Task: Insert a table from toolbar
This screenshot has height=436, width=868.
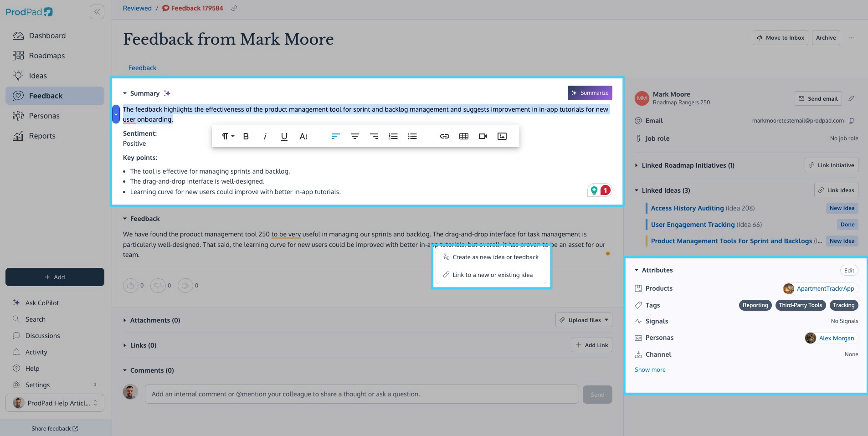Action: pos(464,136)
